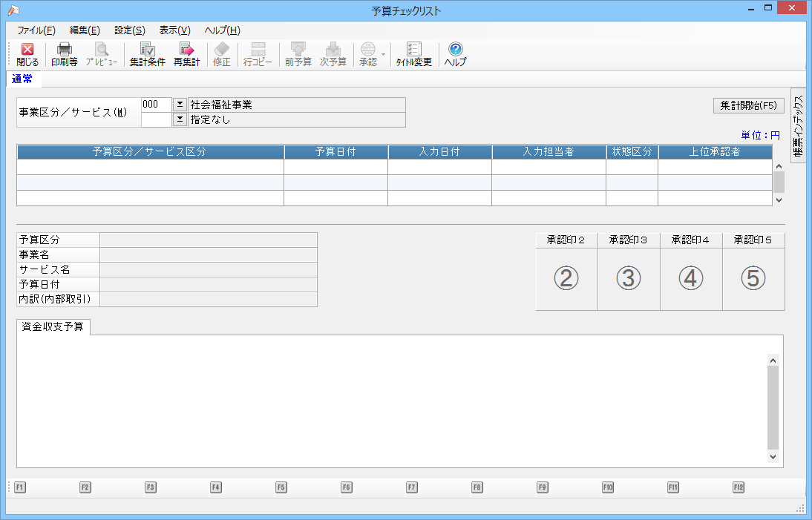Open the 帳票インデックス side panel
812x520 pixels.
(x=798, y=125)
